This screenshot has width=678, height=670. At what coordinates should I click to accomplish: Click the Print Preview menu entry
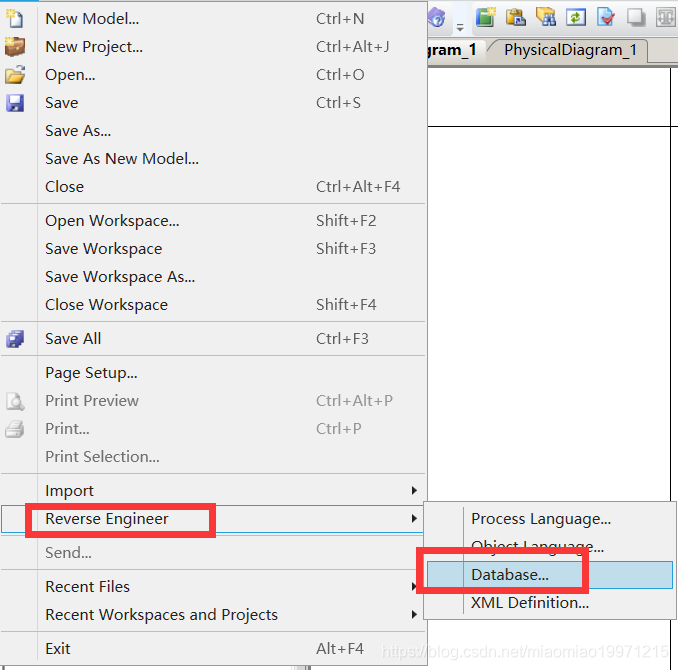214,401
